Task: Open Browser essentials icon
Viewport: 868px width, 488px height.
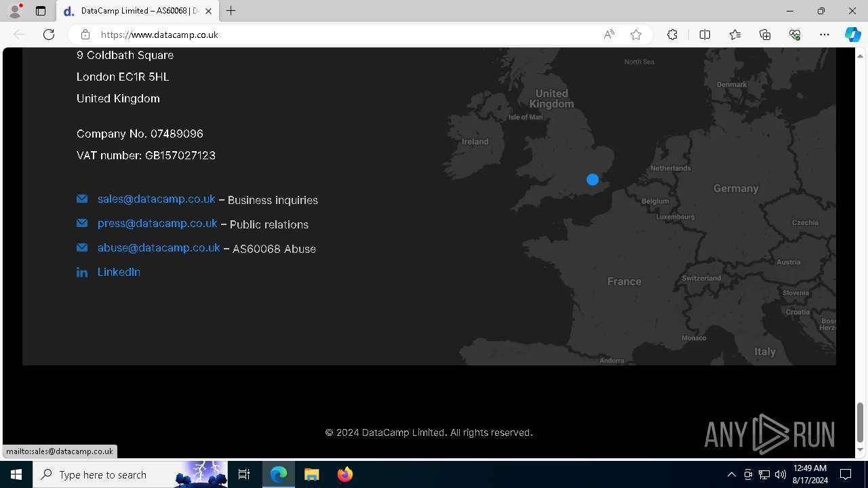Action: click(x=795, y=35)
